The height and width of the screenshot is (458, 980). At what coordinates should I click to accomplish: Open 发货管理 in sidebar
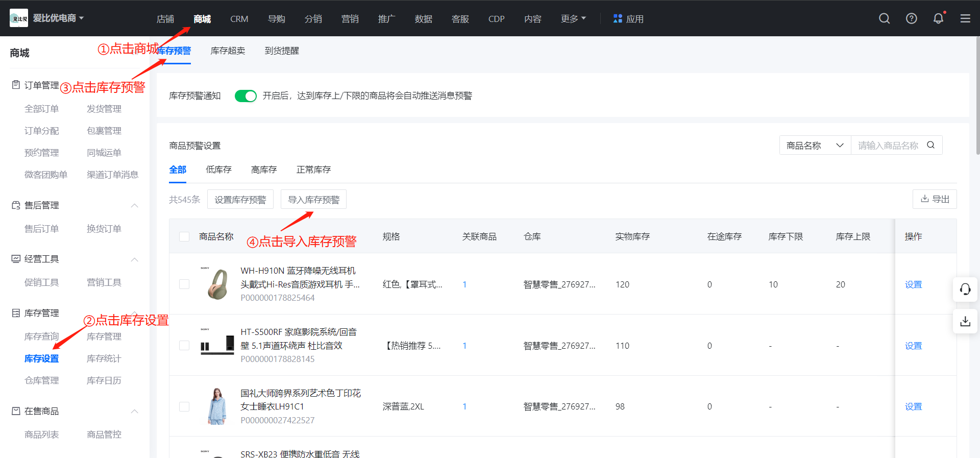coord(104,109)
